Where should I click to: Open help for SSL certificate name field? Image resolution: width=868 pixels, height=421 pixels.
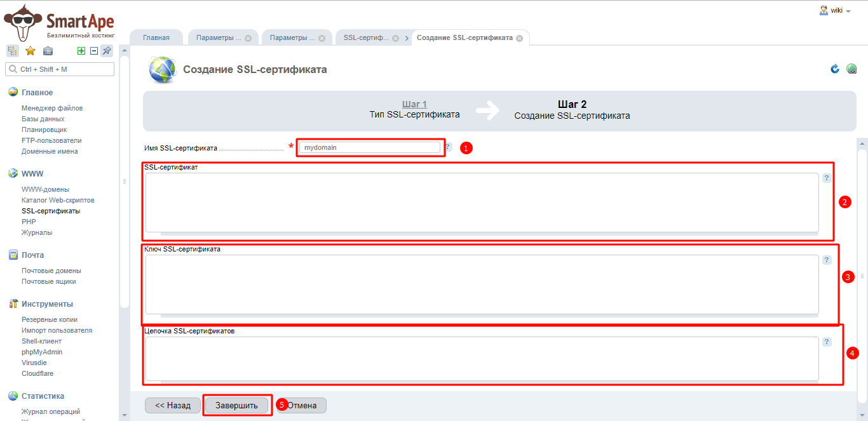coord(448,147)
